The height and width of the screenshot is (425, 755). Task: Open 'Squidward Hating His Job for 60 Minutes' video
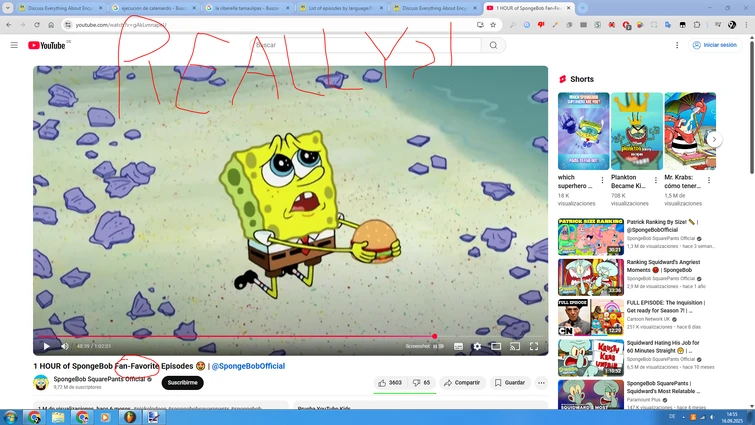coord(591,358)
